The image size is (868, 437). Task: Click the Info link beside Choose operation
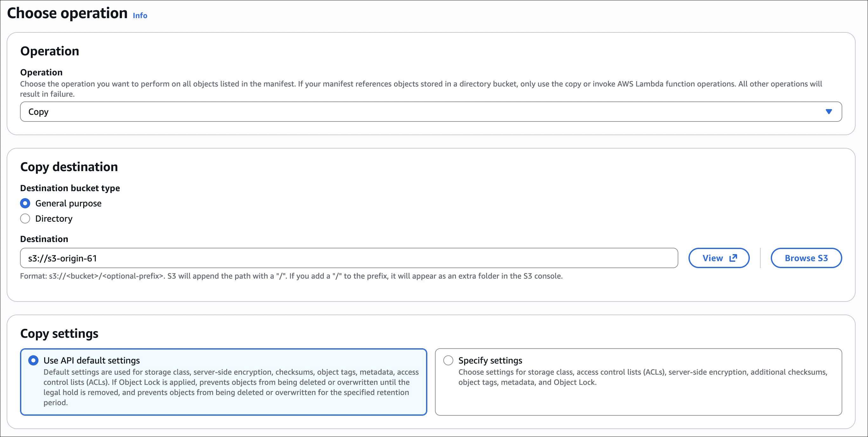[x=140, y=16]
